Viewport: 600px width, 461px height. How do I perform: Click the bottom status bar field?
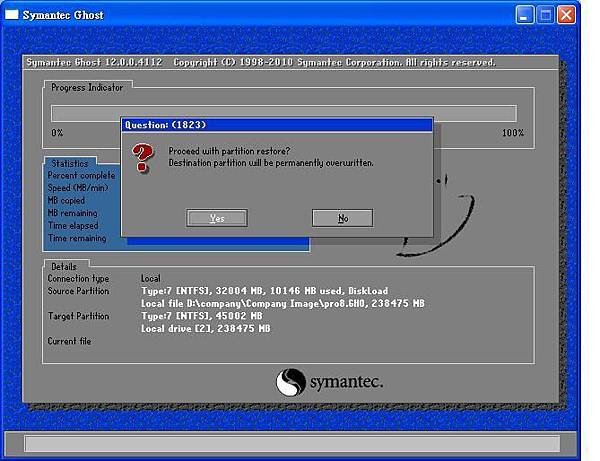tap(292, 443)
